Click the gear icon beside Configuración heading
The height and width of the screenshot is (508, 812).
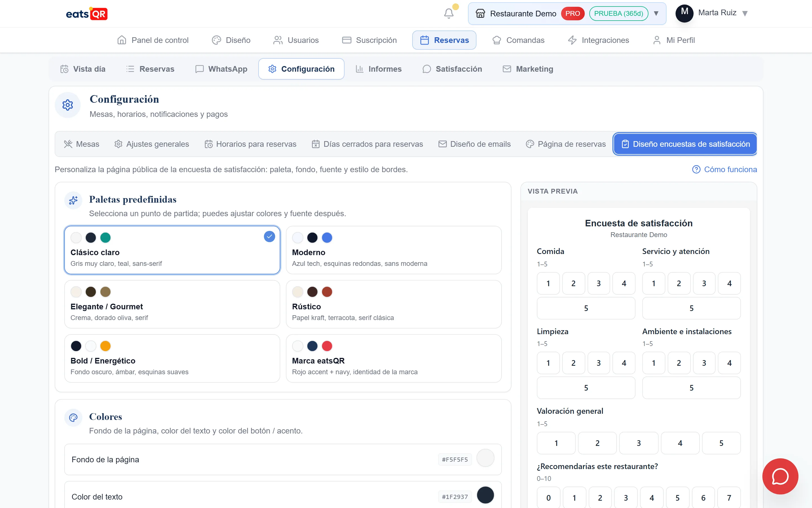68,105
